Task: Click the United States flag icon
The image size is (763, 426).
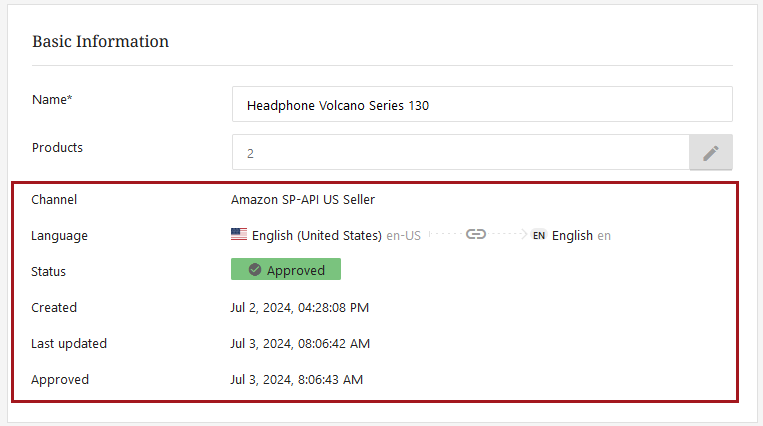Action: (239, 235)
